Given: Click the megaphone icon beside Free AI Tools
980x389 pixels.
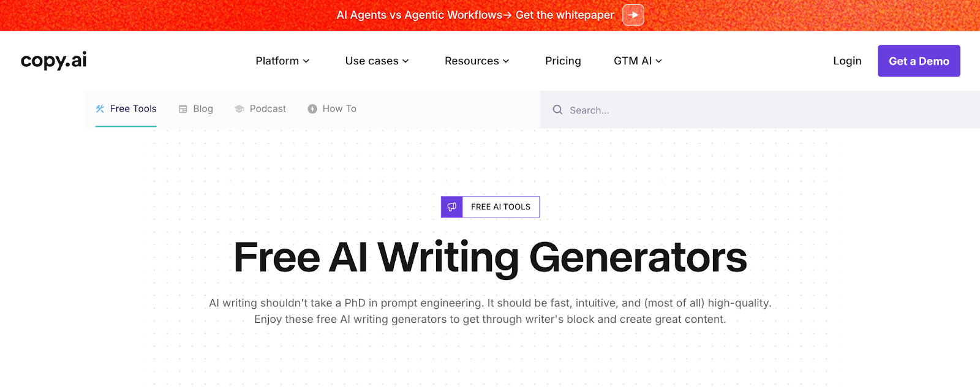Looking at the screenshot, I should [x=452, y=207].
